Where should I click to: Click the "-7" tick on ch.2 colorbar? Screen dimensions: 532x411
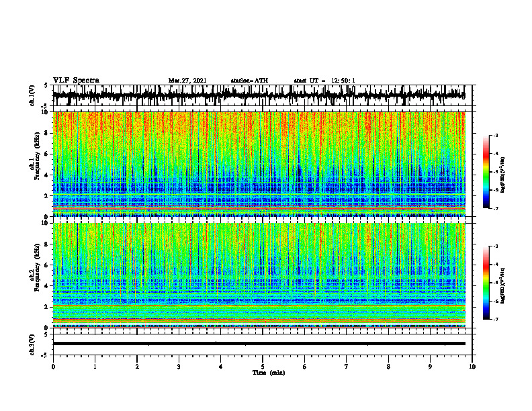pyautogui.click(x=495, y=319)
